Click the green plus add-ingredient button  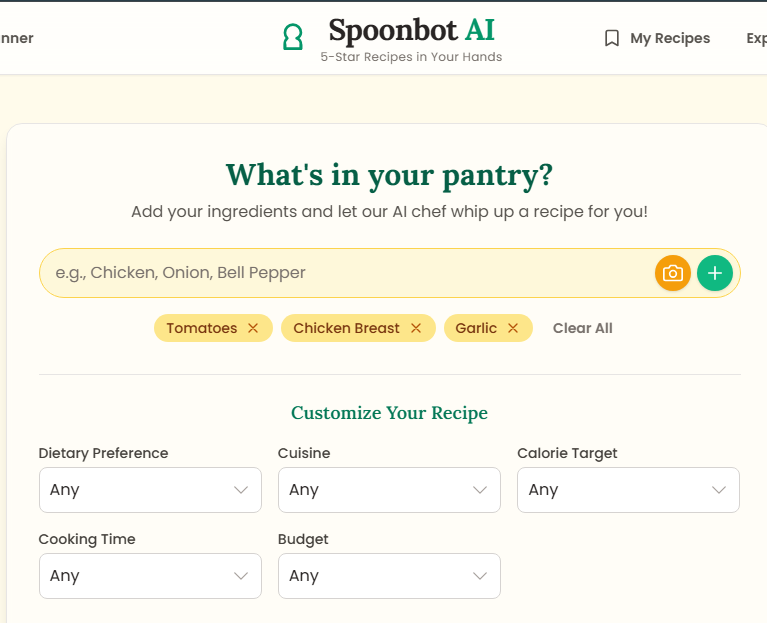[x=715, y=273]
